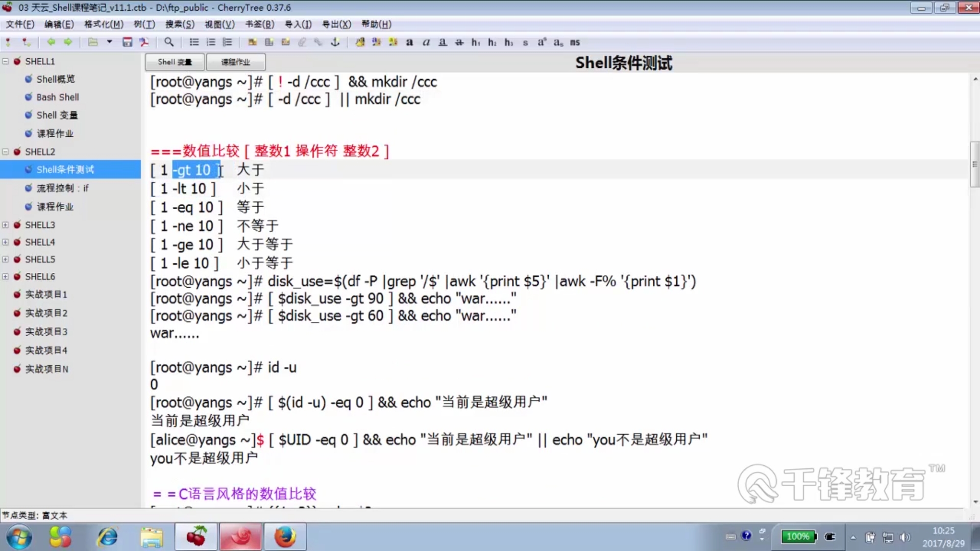This screenshot has width=980, height=551.
Task: Open the find magnifier tool
Action: click(169, 42)
